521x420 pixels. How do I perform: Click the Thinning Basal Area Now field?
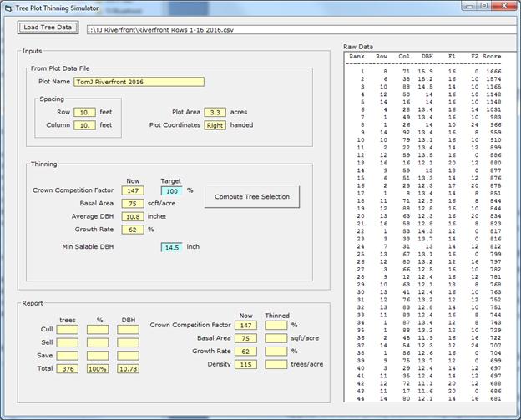[133, 204]
